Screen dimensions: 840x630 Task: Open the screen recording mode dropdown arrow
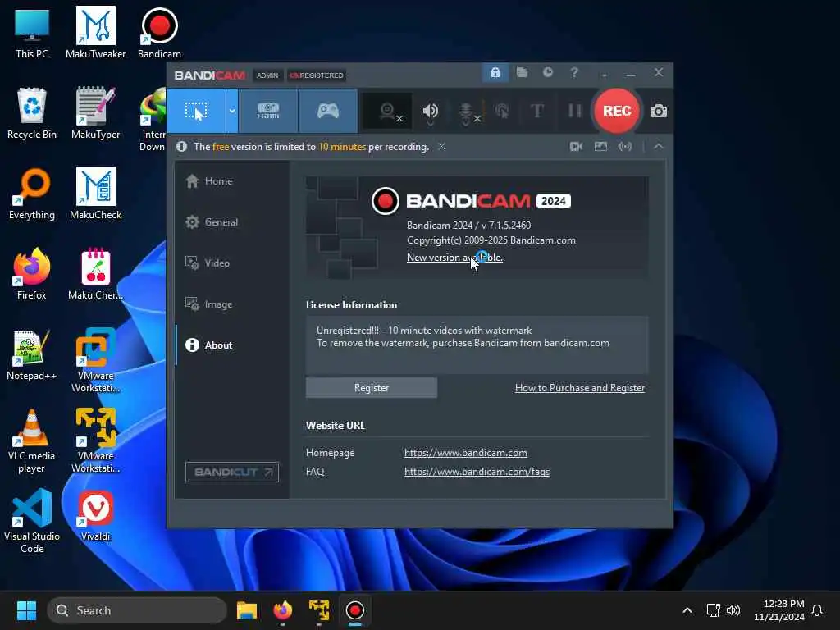pos(232,111)
